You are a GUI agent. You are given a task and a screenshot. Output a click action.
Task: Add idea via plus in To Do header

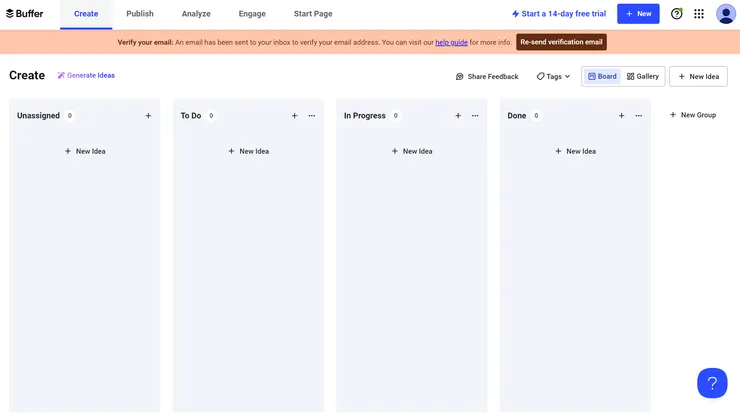click(294, 116)
